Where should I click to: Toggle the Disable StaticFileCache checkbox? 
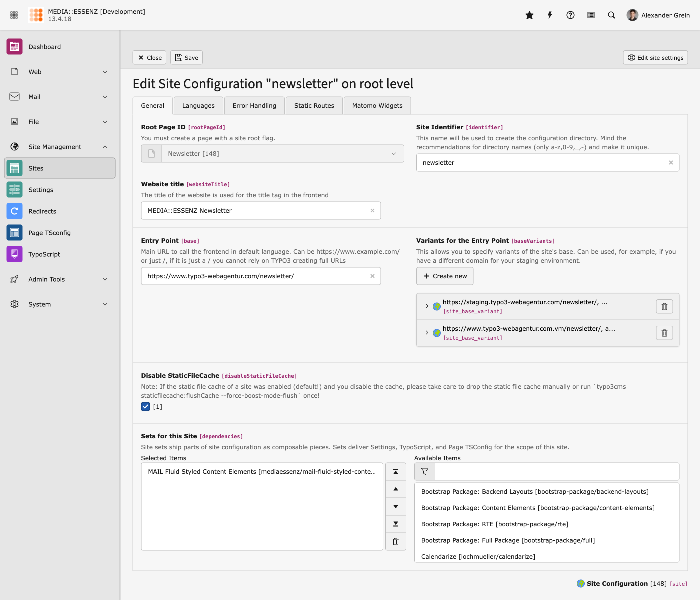(145, 406)
